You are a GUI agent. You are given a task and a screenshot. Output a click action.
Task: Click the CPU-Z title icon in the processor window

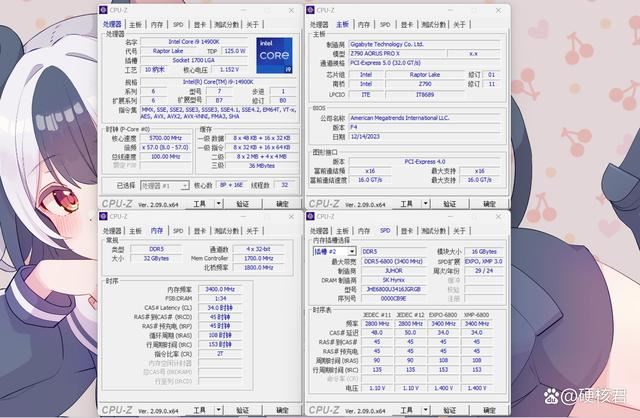[x=107, y=10]
